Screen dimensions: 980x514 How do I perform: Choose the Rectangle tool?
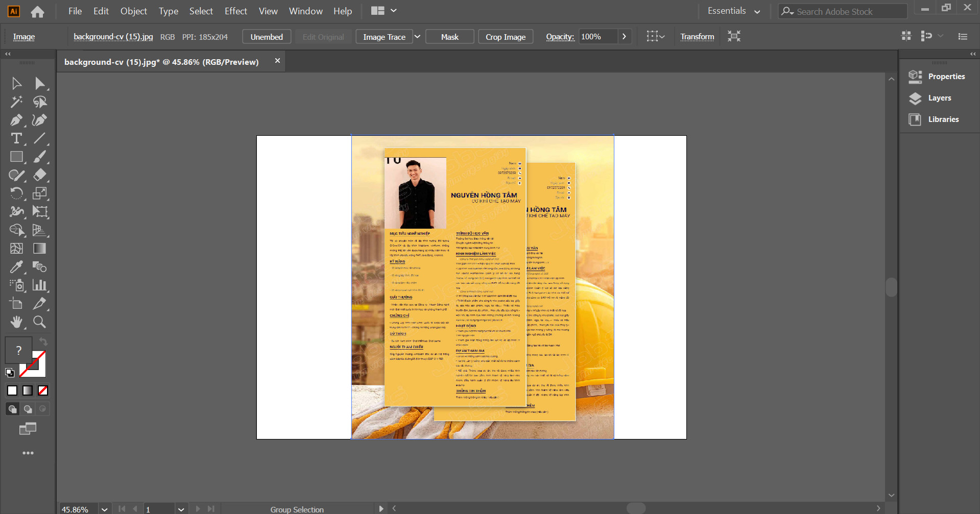[x=16, y=157]
